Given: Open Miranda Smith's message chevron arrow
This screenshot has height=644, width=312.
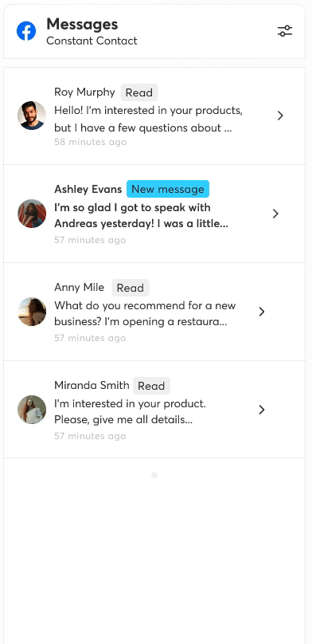Looking at the screenshot, I should click(262, 410).
